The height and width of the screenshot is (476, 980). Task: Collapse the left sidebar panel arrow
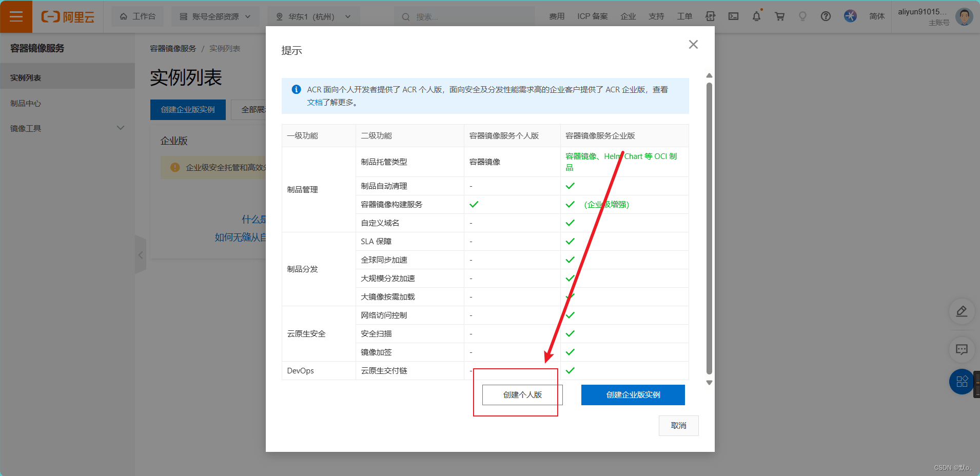pos(141,255)
